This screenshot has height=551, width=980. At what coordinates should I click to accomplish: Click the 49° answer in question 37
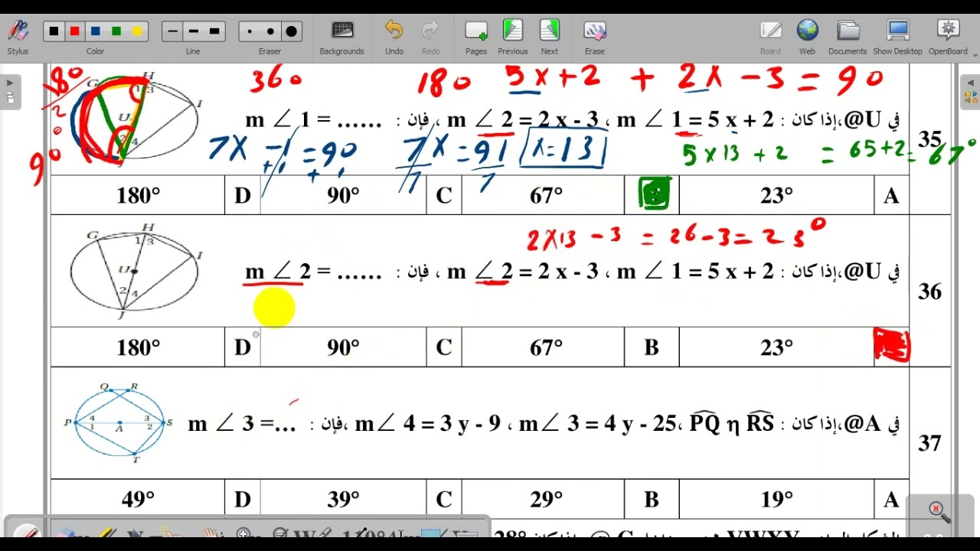[x=138, y=500]
